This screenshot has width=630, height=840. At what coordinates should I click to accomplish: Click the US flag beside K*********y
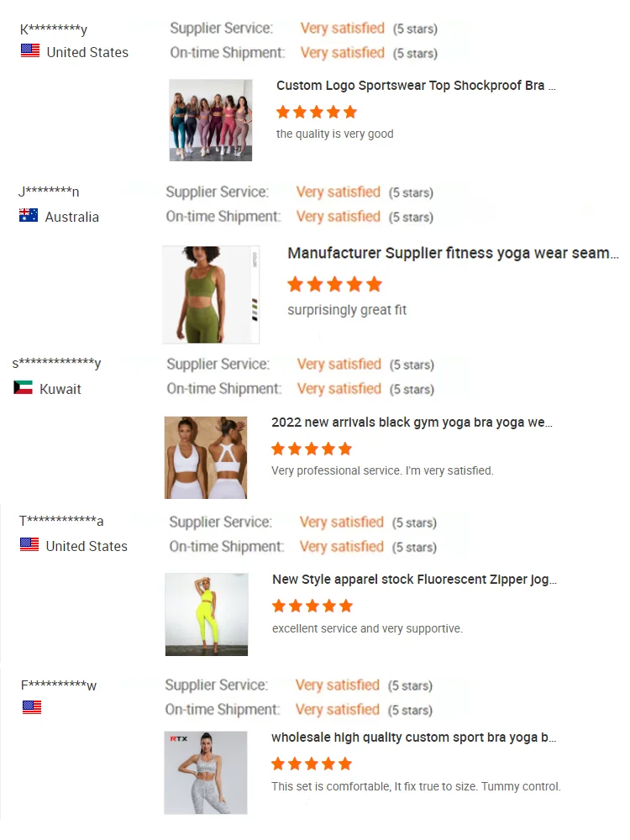click(x=30, y=51)
